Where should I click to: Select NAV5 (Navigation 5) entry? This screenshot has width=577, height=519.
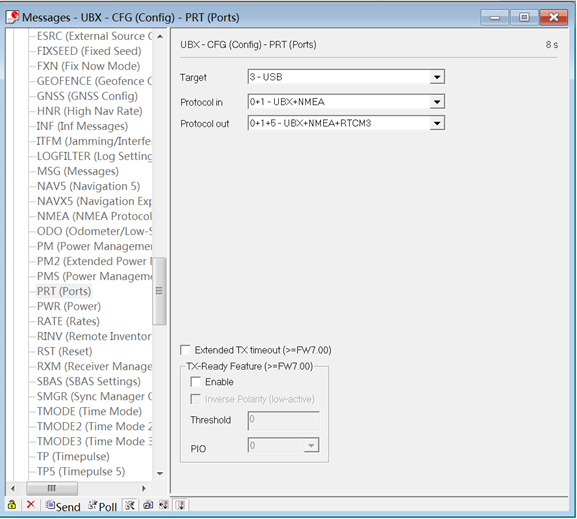tap(88, 186)
